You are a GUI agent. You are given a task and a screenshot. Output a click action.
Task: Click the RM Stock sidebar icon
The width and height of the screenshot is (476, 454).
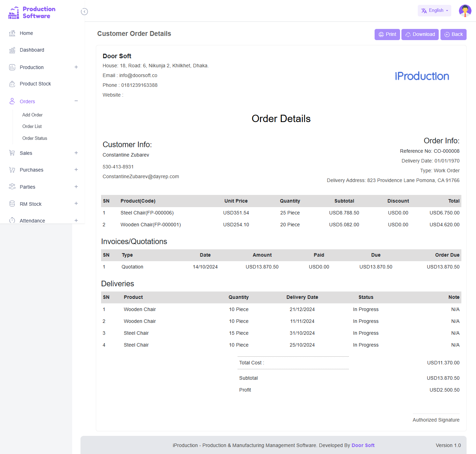click(12, 204)
